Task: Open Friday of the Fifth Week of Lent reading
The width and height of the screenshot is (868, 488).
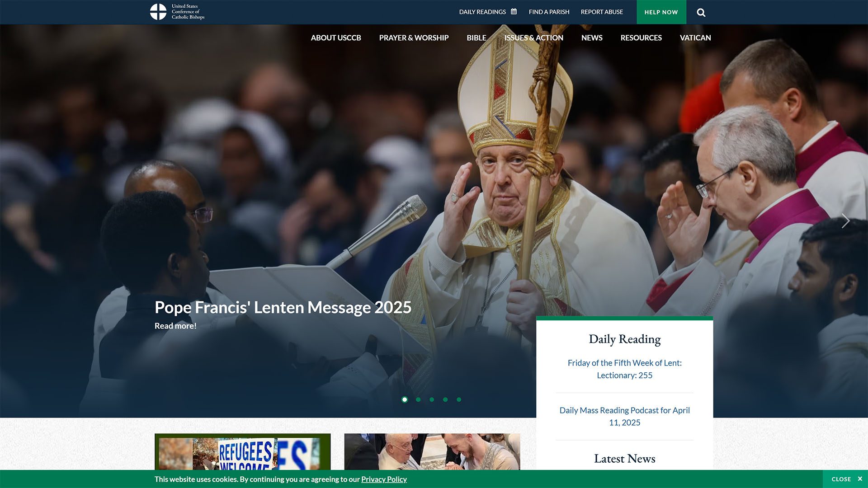Action: [624, 369]
